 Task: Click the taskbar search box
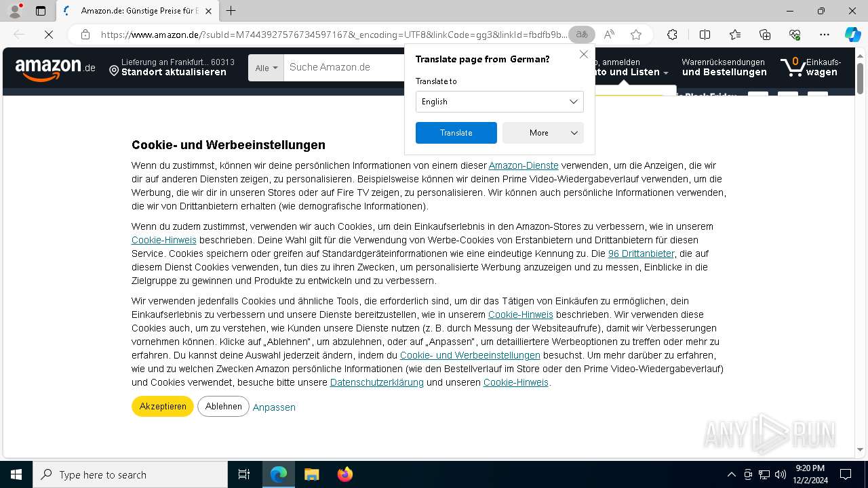130,474
